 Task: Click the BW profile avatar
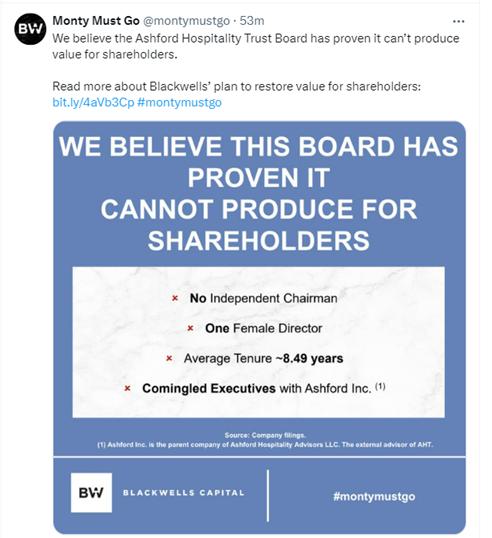(x=30, y=29)
